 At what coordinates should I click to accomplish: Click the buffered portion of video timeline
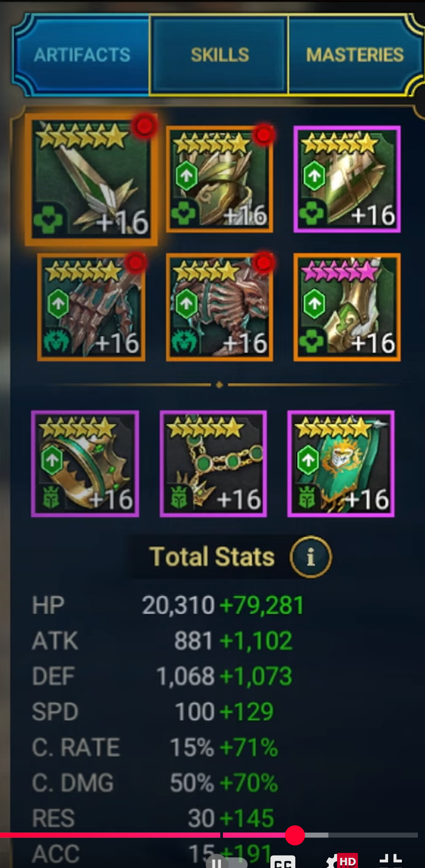pyautogui.click(x=316, y=835)
